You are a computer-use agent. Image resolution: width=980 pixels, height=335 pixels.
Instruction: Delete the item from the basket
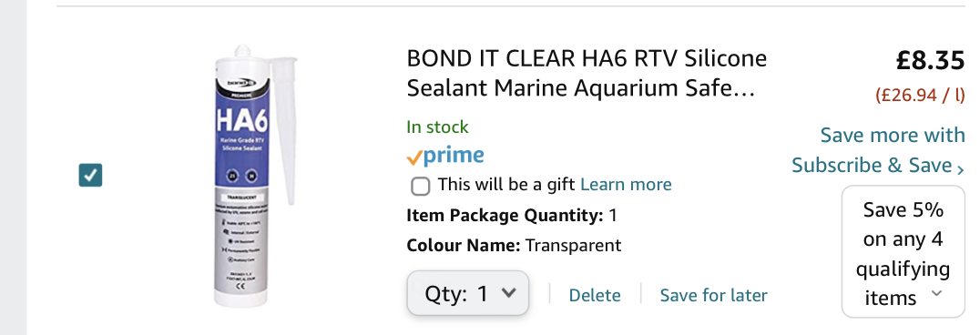(595, 295)
